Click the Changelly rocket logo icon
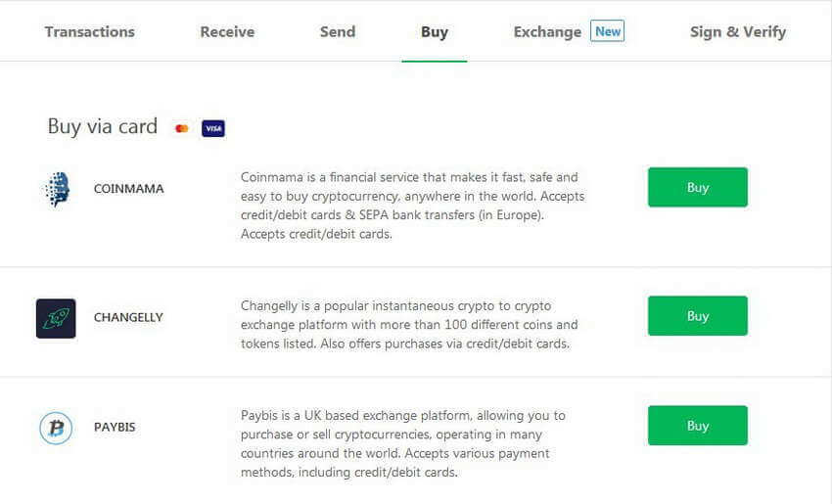Image resolution: width=832 pixels, height=504 pixels. (x=56, y=318)
